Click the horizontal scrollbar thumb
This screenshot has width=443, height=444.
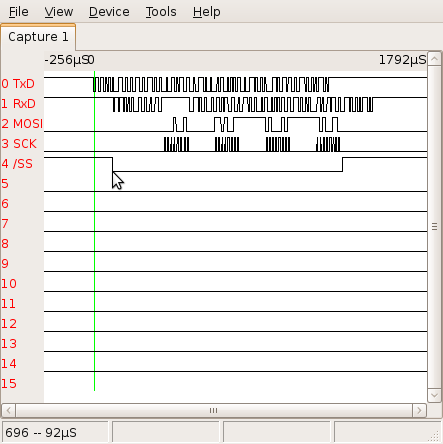[214, 410]
